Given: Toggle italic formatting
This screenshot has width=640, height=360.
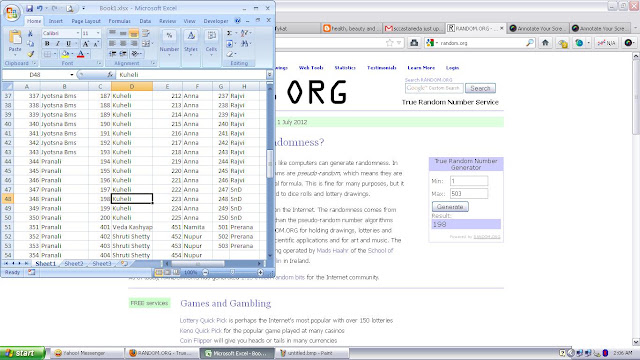Looking at the screenshot, I should (x=58, y=44).
